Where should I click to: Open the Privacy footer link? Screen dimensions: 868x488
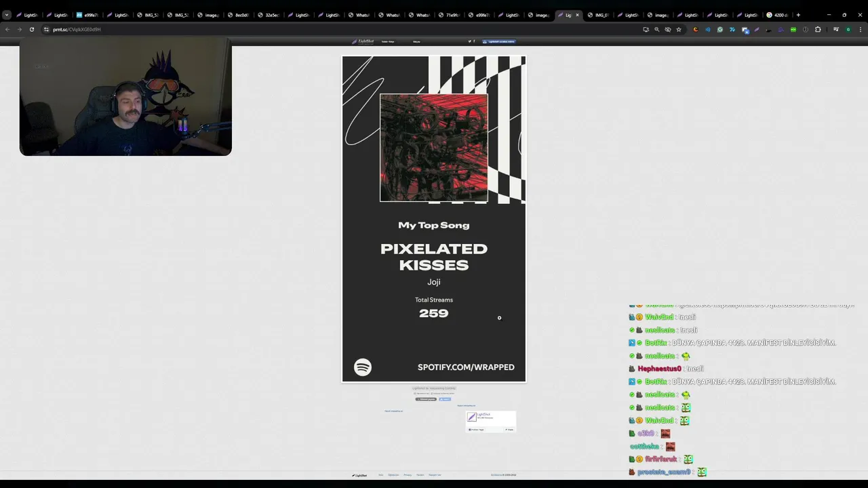pos(408,475)
